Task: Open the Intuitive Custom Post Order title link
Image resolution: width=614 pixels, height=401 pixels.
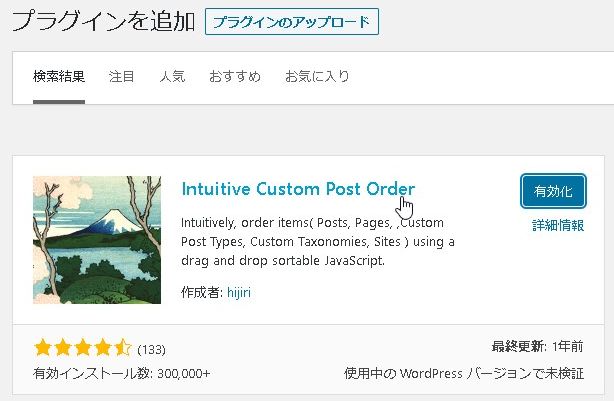Action: coord(298,189)
